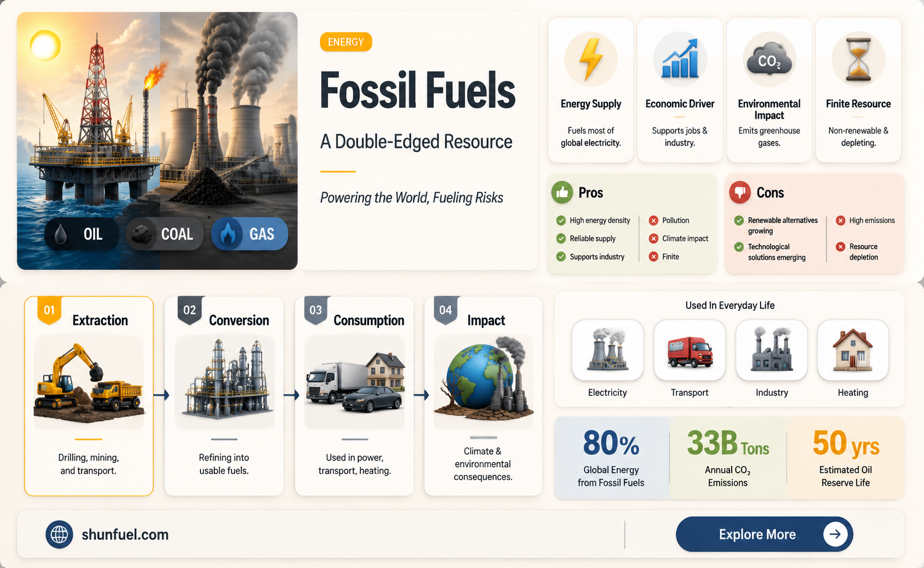Click 'Fuels most of global electricity.' text

pyautogui.click(x=591, y=137)
